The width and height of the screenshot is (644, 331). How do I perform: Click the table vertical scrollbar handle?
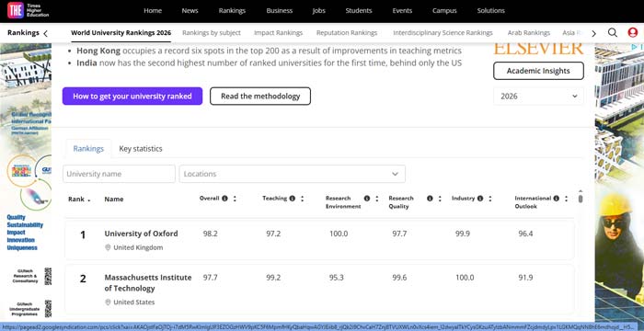tap(581, 199)
